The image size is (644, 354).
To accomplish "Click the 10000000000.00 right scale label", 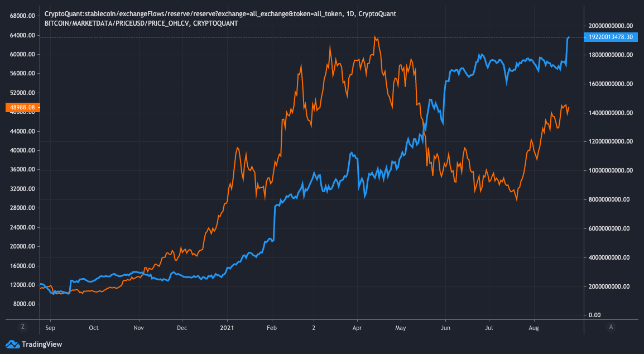I will 611,170.
